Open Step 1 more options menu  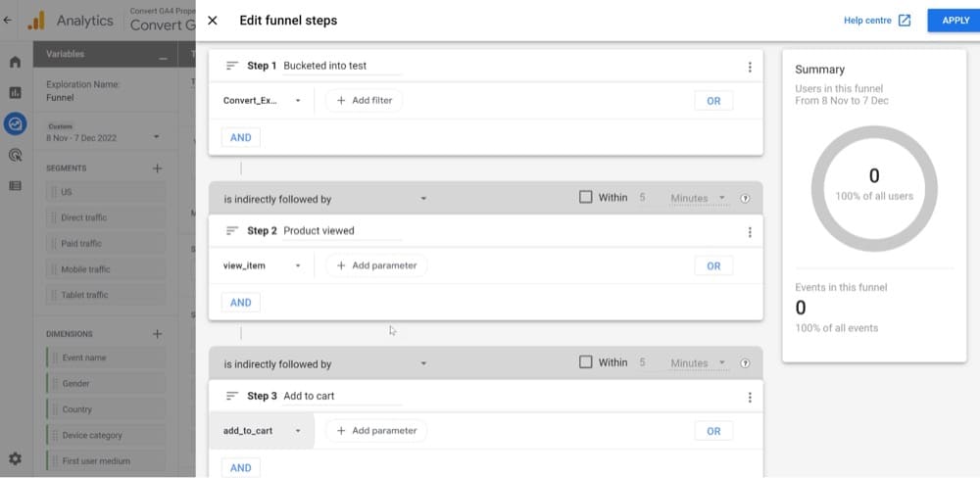[750, 68]
